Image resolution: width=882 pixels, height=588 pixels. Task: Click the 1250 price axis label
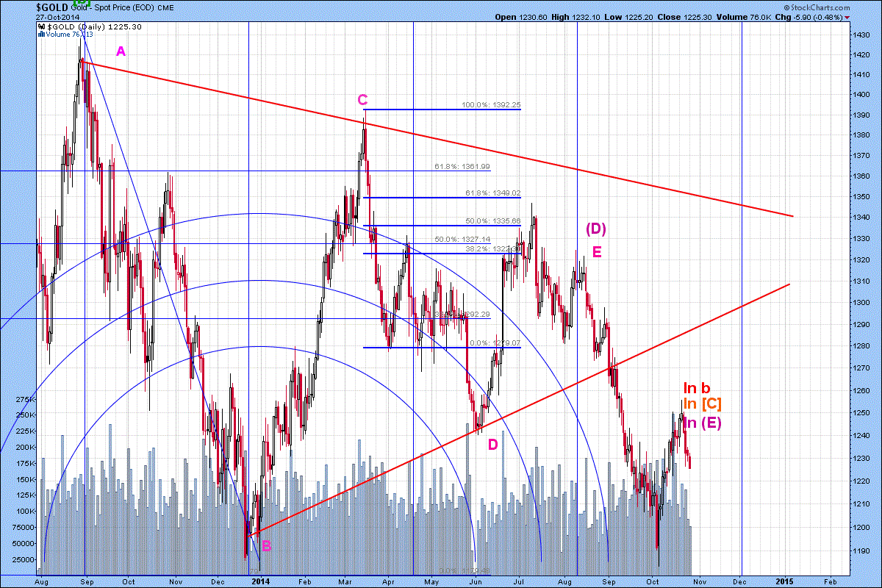[861, 412]
